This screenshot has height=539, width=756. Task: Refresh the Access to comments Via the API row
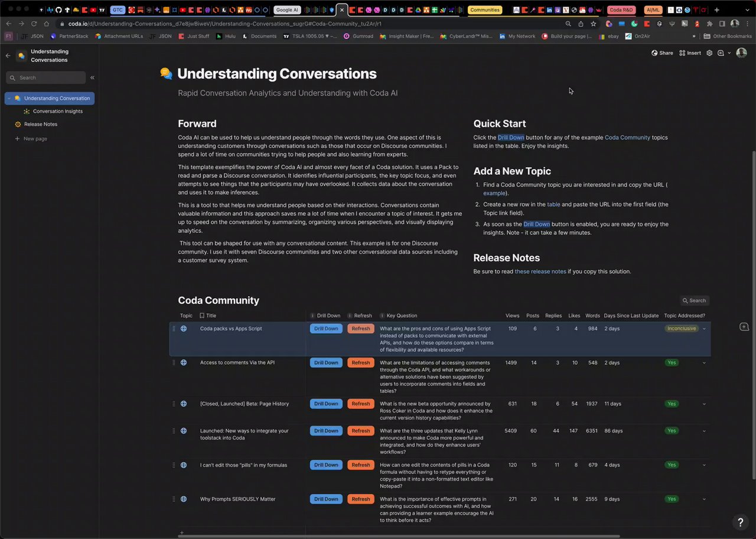coord(360,363)
